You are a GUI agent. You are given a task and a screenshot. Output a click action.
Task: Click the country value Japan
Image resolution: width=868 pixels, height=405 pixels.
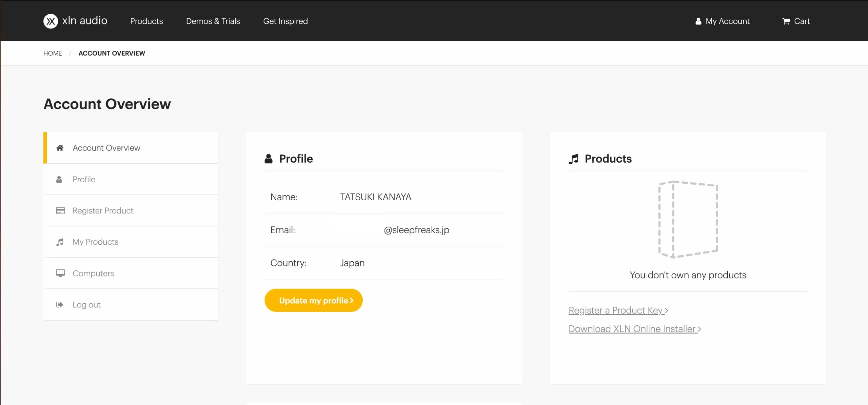tap(352, 263)
